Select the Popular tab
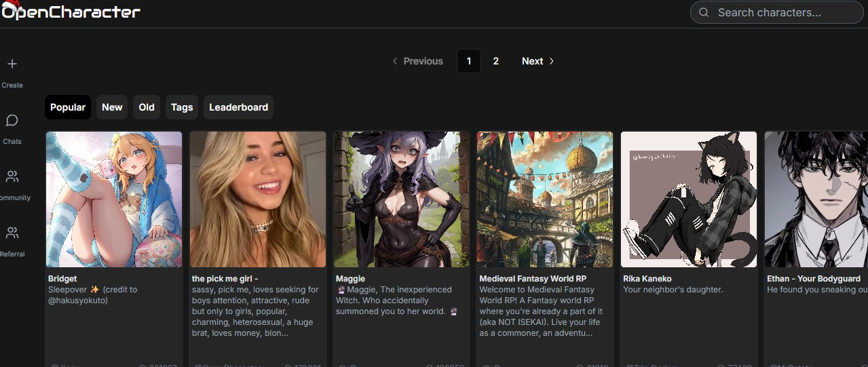868x367 pixels. click(x=68, y=107)
